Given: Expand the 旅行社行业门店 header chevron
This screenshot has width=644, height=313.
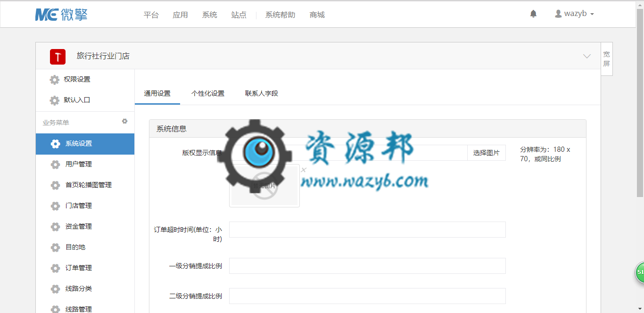Looking at the screenshot, I should [587, 56].
